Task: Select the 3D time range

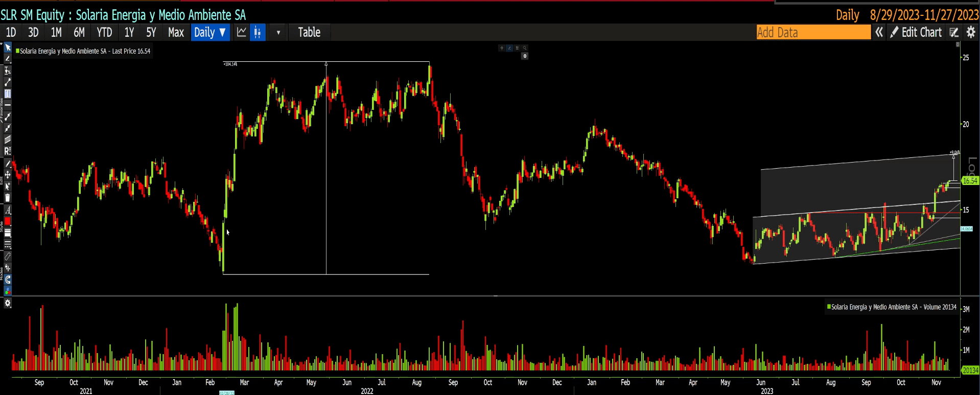Action: coord(33,32)
